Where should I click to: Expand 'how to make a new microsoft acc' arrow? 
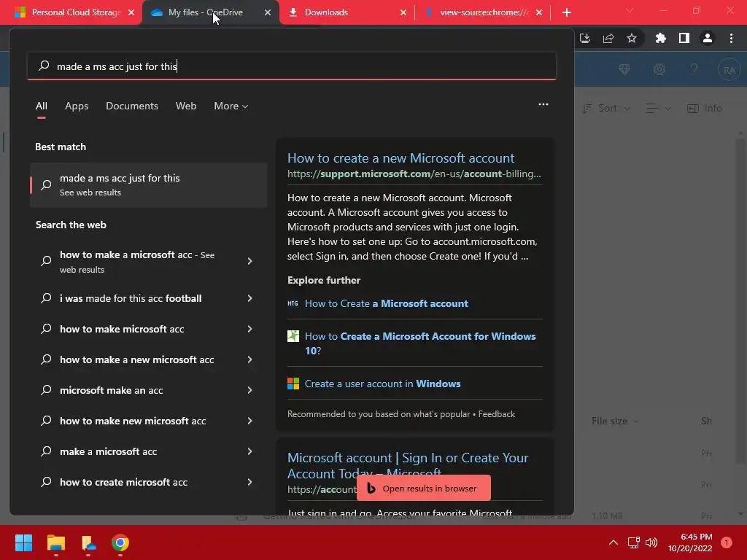tap(249, 359)
